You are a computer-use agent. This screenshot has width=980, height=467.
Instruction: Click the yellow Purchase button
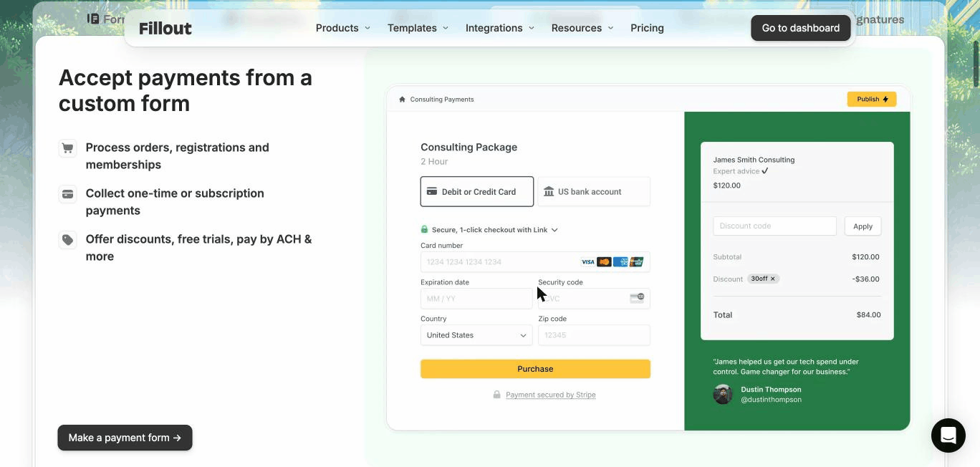535,369
